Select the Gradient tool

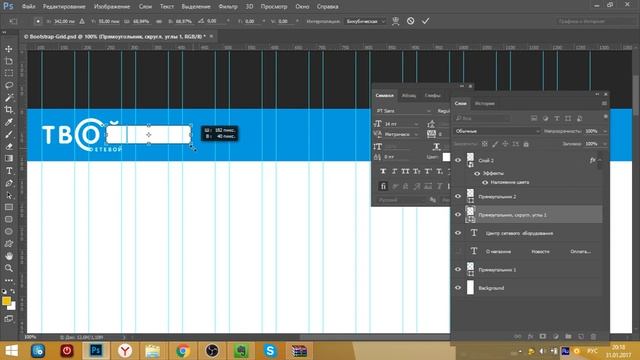pos(9,158)
